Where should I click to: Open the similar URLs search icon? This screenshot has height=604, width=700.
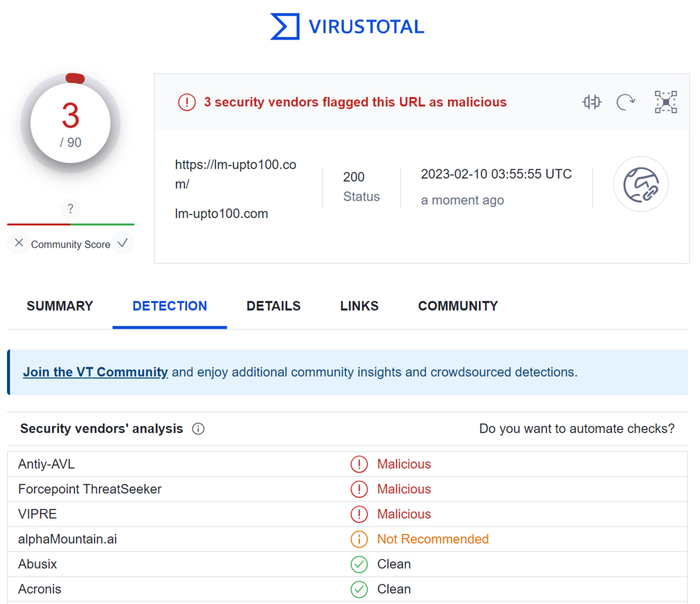[x=592, y=102]
